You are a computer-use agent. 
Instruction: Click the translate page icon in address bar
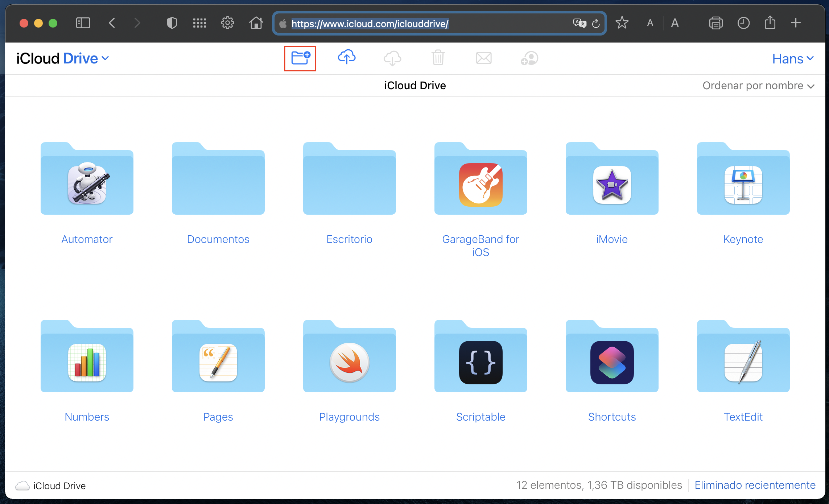tap(580, 24)
